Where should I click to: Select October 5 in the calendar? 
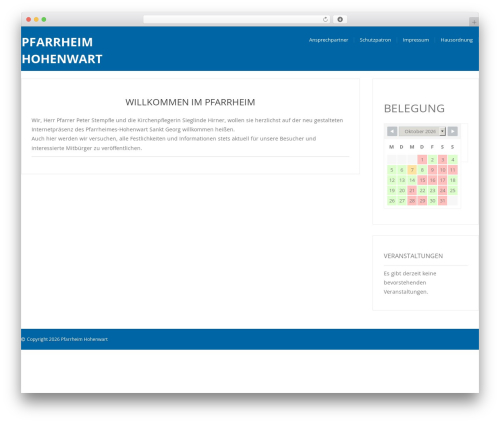click(392, 170)
